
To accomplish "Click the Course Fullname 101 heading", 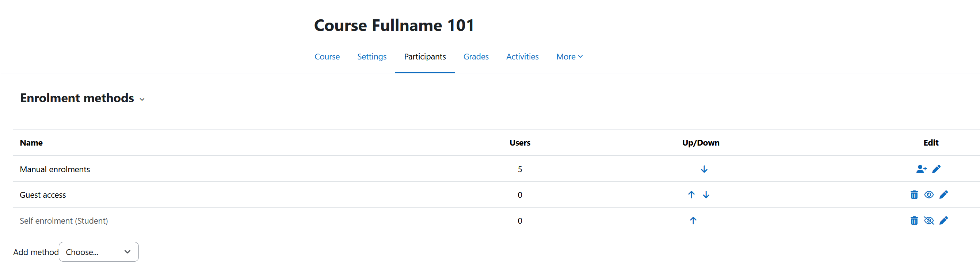I will point(394,26).
